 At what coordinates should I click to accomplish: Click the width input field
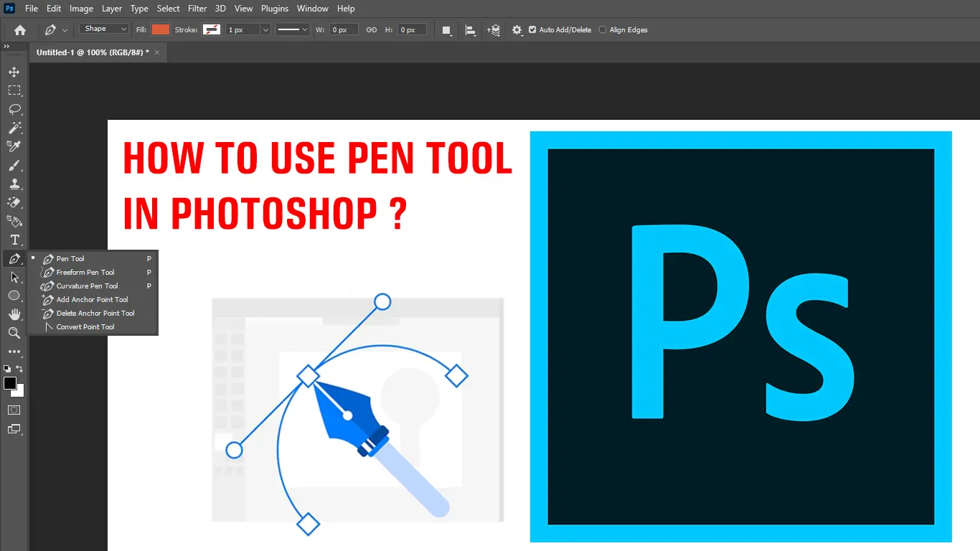point(343,29)
